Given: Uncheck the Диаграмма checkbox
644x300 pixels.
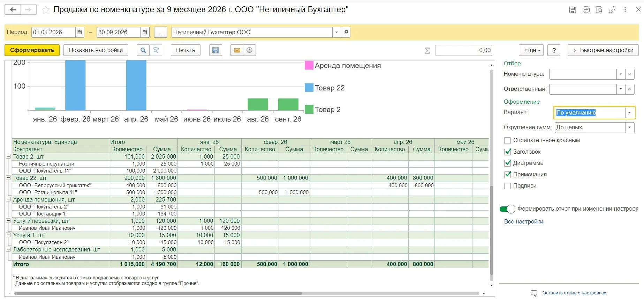Looking at the screenshot, I should click(508, 163).
